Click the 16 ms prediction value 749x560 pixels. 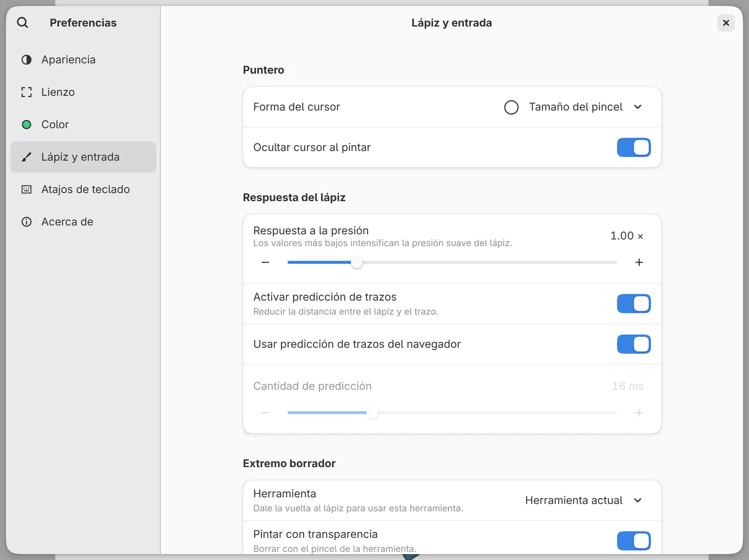click(x=628, y=386)
